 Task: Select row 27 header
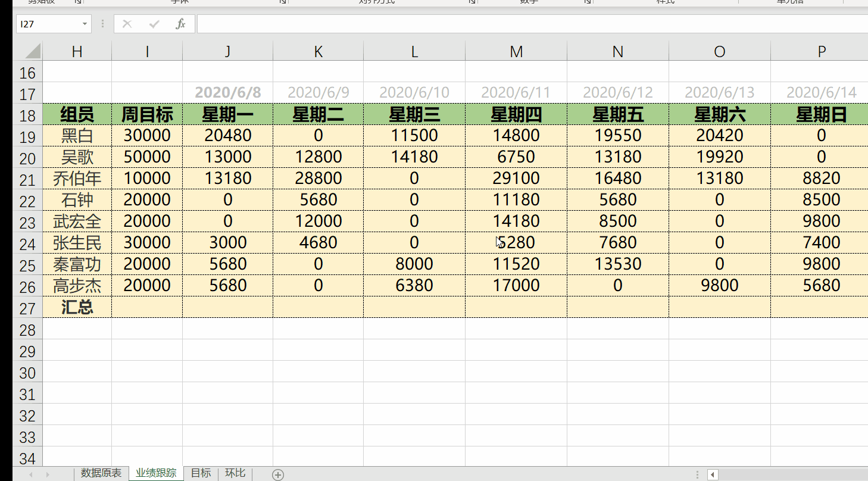click(27, 307)
